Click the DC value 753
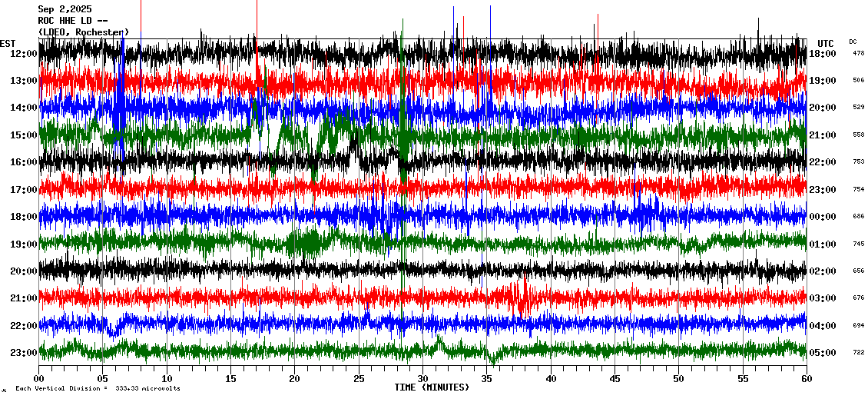 pos(858,162)
